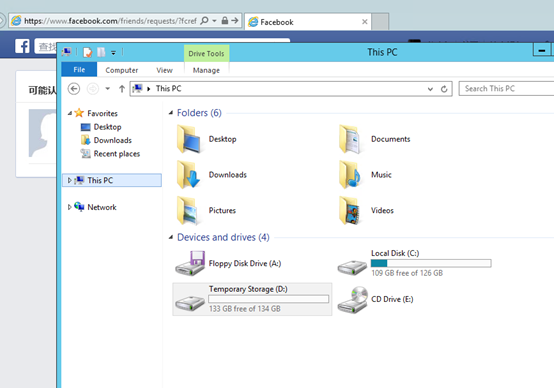This screenshot has height=388, width=554.
Task: Click the lock security icon in address bar
Action: pyautogui.click(x=225, y=20)
